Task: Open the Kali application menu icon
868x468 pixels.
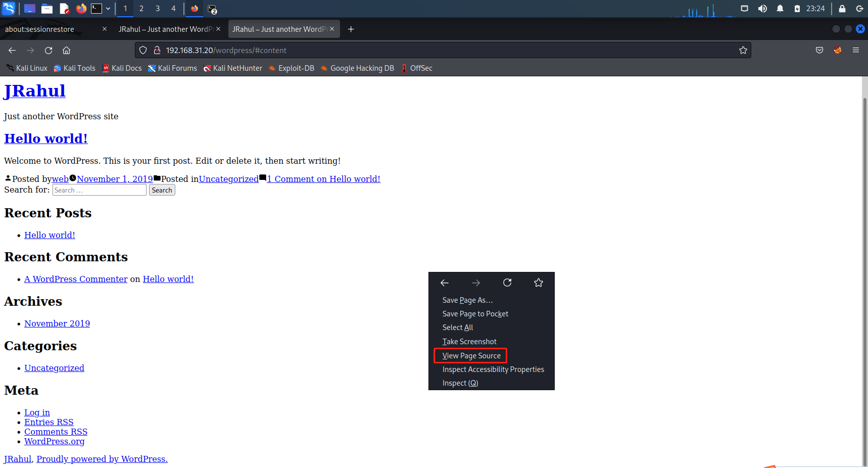Action: click(x=9, y=9)
